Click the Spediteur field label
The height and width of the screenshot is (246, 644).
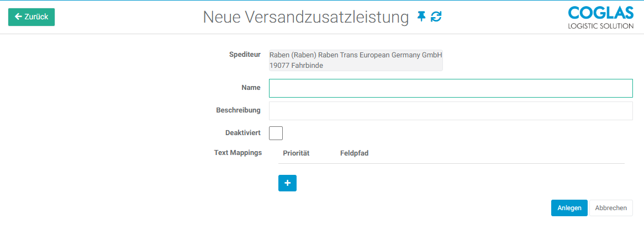pyautogui.click(x=245, y=55)
